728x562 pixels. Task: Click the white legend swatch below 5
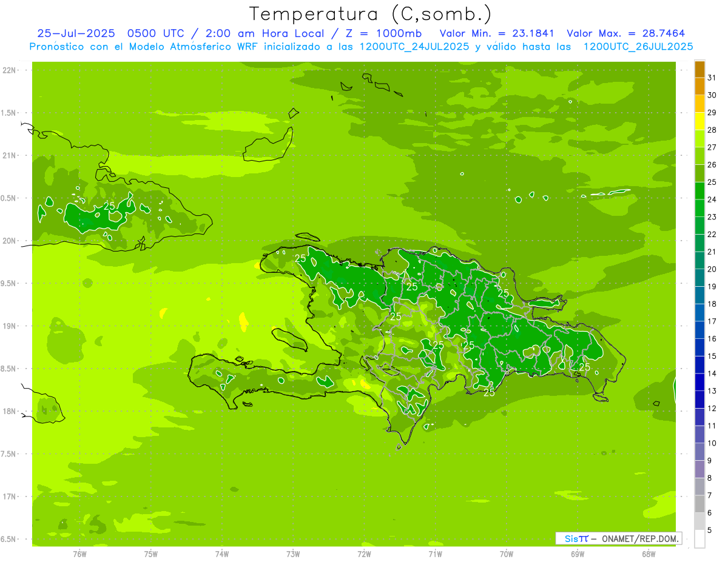click(x=699, y=538)
